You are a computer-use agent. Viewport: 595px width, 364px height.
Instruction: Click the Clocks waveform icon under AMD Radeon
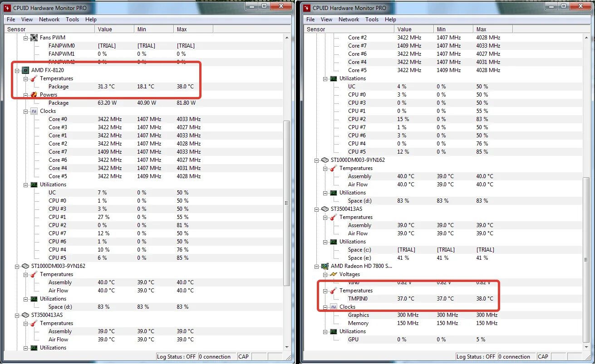pos(334,307)
